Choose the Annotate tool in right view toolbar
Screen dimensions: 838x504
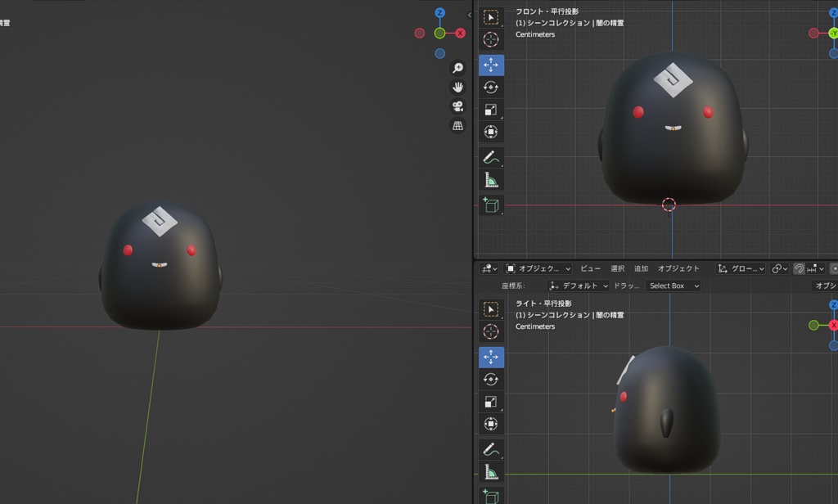491,449
